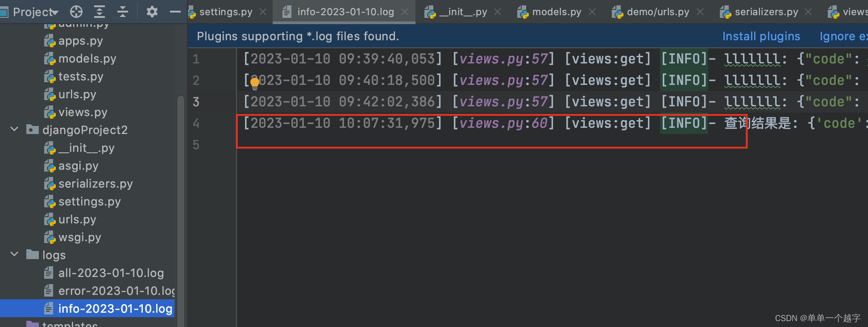Close the serializers.py tab

[808, 12]
